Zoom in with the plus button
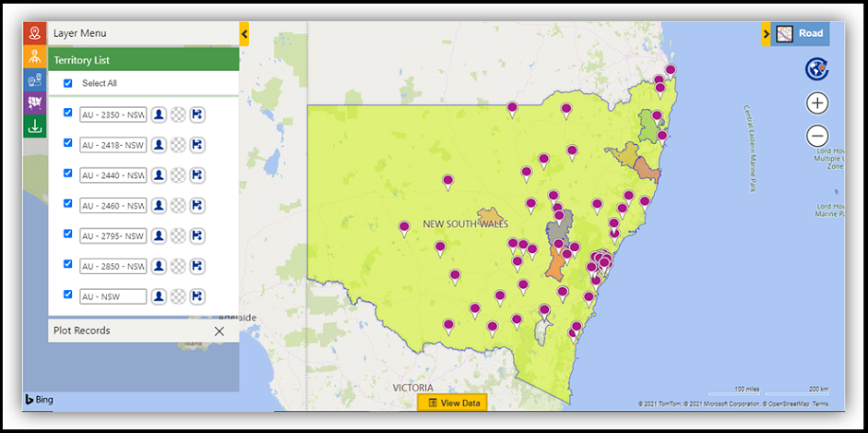The height and width of the screenshot is (433, 868). 817,102
